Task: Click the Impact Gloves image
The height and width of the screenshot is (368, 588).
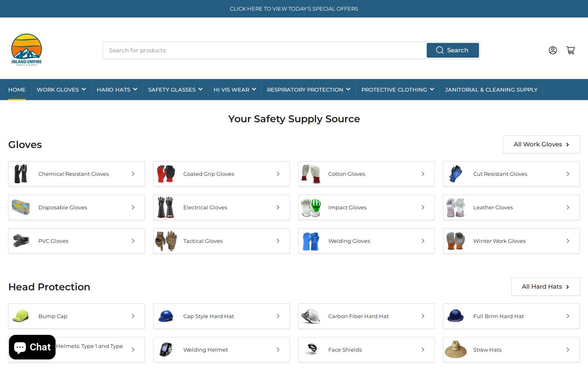Action: 311,207
